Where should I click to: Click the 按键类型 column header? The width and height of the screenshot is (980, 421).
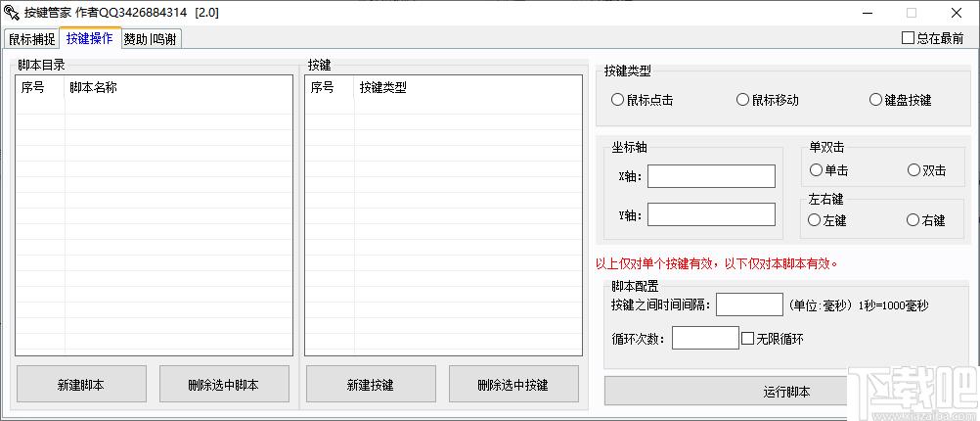(x=468, y=87)
